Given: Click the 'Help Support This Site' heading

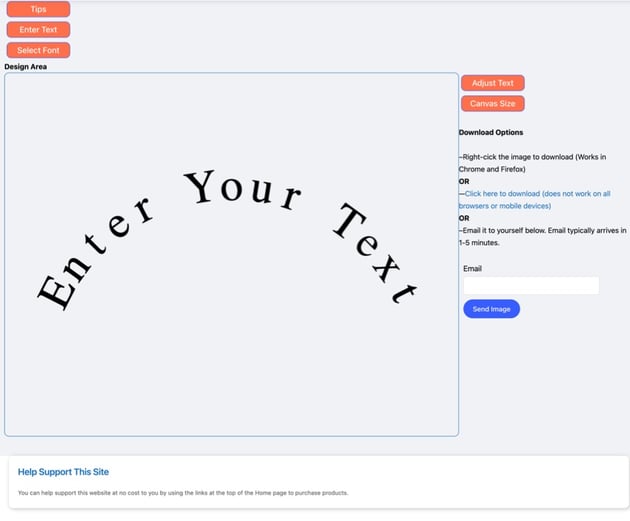Looking at the screenshot, I should (x=63, y=471).
